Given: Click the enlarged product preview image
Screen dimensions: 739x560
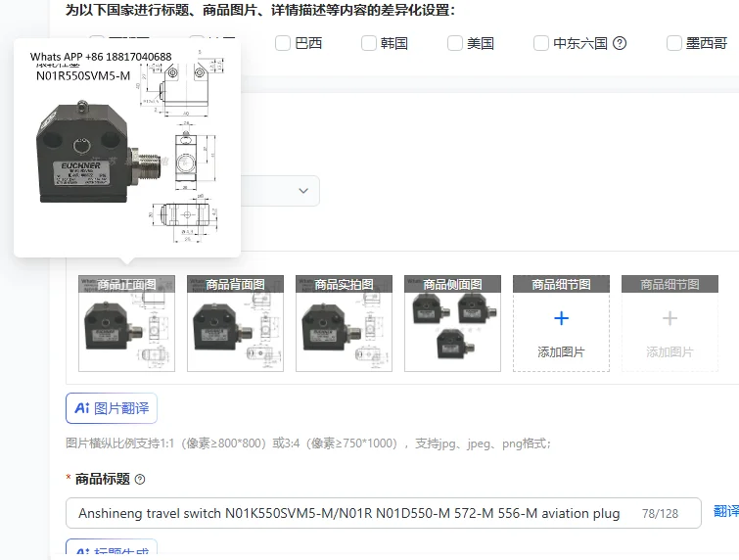Looking at the screenshot, I should [x=127, y=148].
